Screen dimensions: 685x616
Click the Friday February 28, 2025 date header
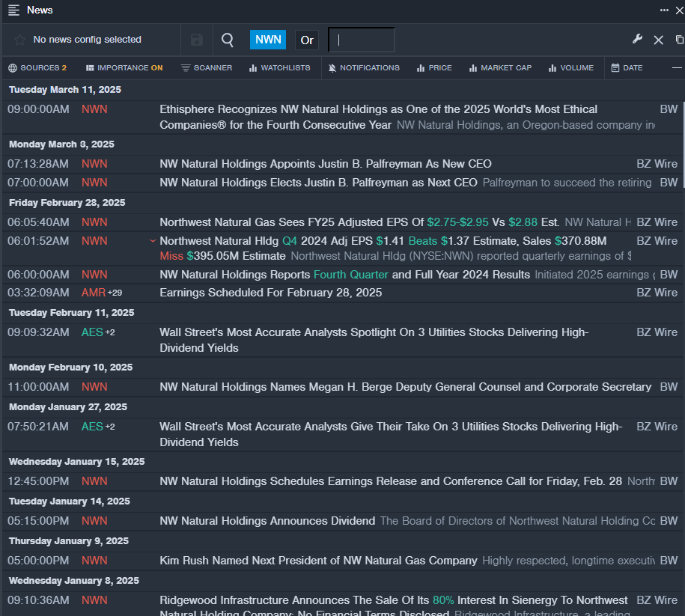coord(67,203)
